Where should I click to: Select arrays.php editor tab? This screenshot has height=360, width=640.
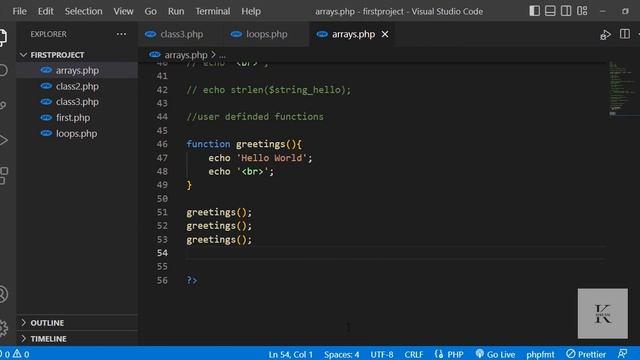[353, 34]
